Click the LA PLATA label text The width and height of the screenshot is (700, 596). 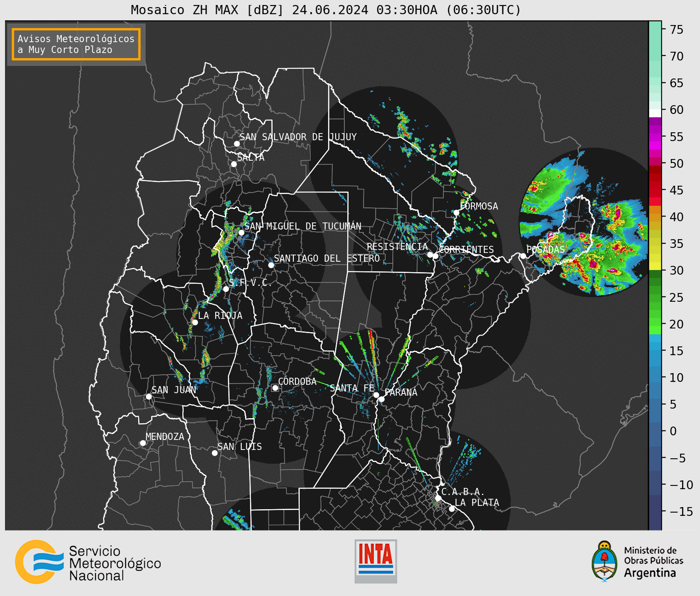(x=477, y=503)
